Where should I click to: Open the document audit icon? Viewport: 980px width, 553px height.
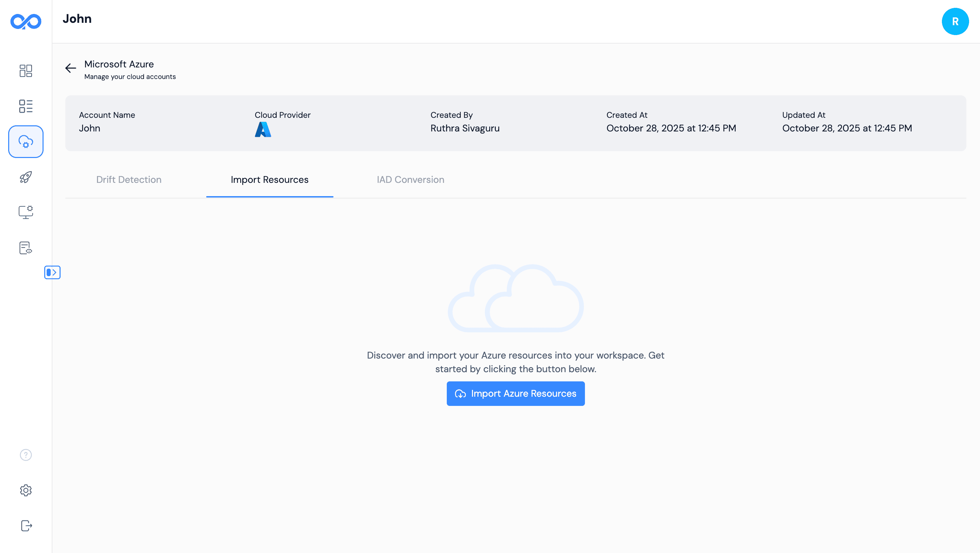pyautogui.click(x=26, y=248)
